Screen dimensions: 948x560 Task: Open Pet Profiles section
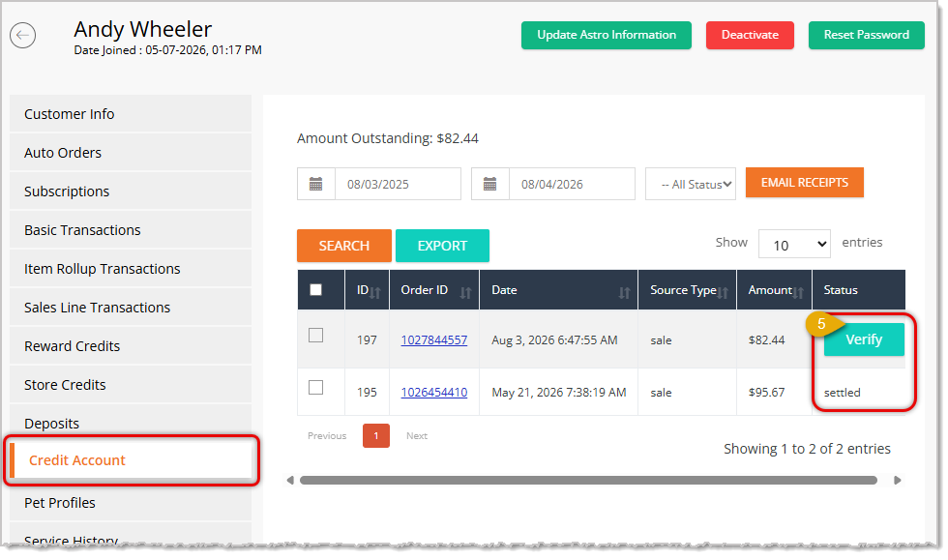click(131, 503)
